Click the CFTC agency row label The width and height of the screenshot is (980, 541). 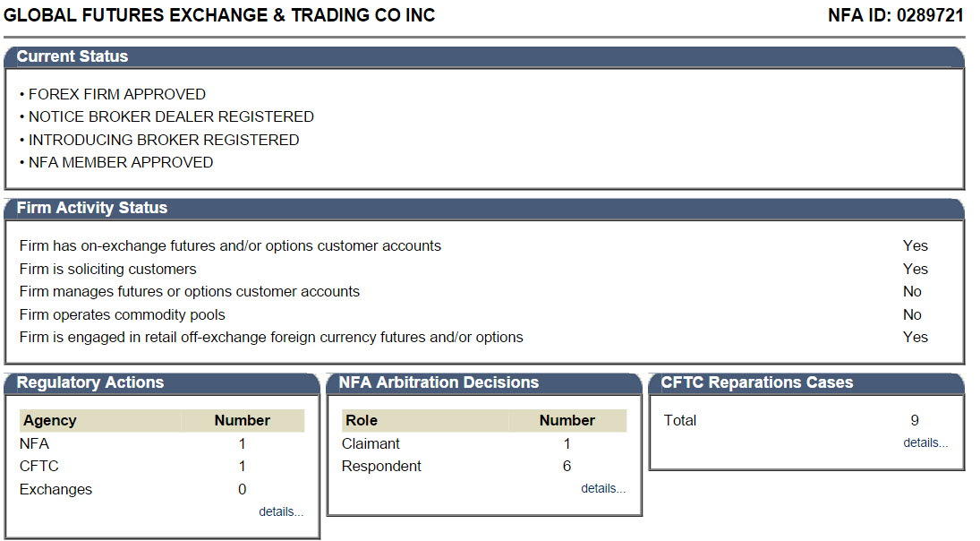(x=38, y=466)
